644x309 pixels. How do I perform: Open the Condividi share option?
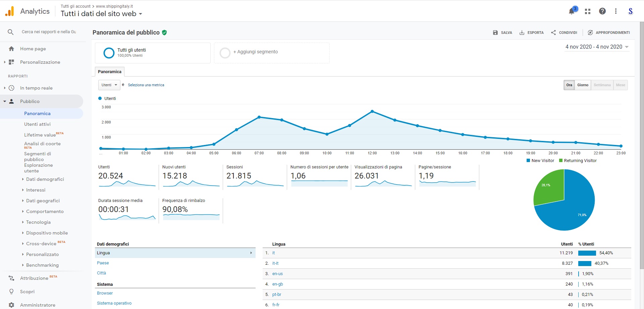point(564,33)
